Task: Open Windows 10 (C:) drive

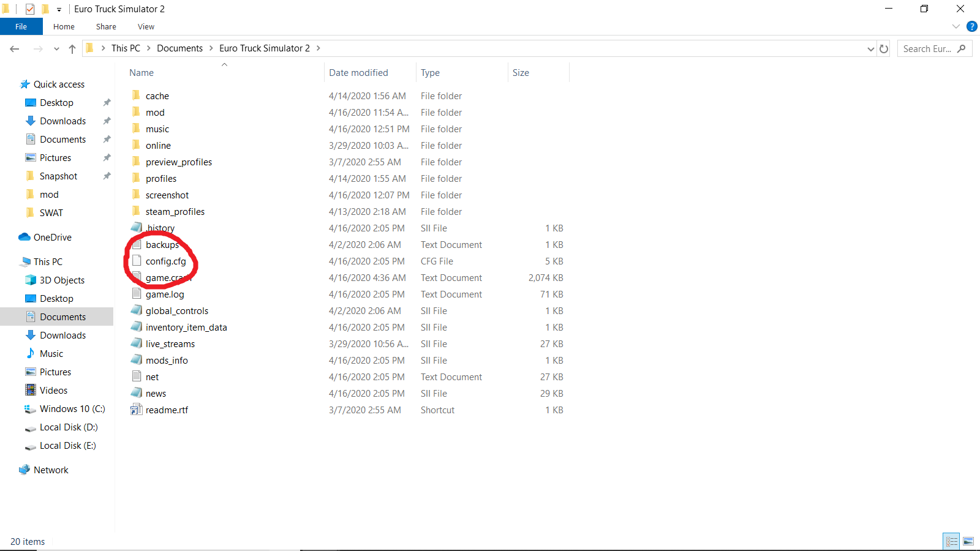Action: point(72,408)
